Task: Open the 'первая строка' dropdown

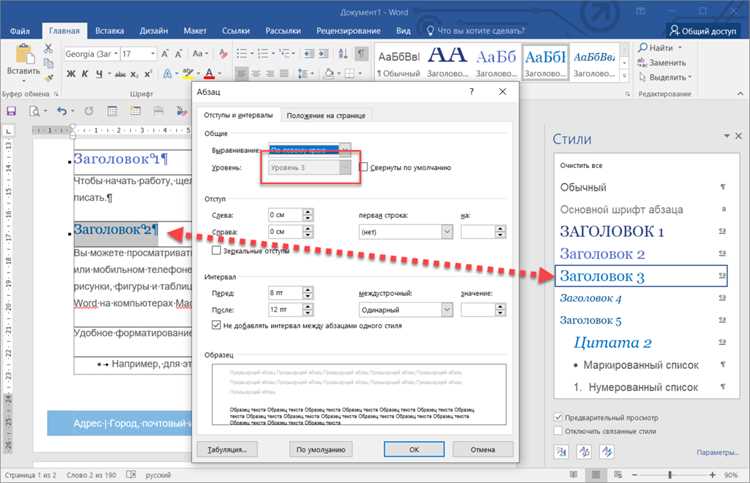Action: click(447, 231)
